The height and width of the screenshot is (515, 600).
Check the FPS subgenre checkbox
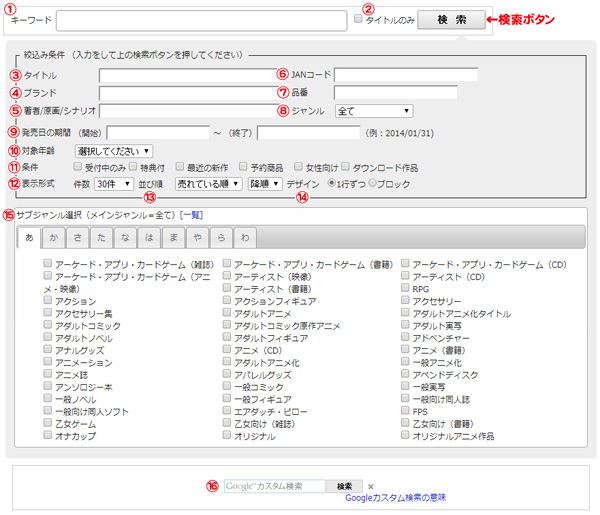405,410
